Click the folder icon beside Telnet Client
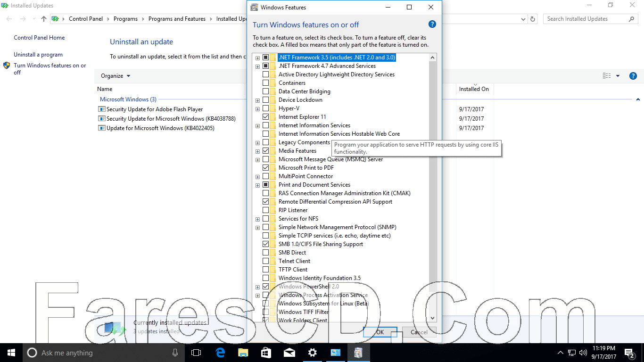Viewport: 644px width, 362px height. click(273, 261)
